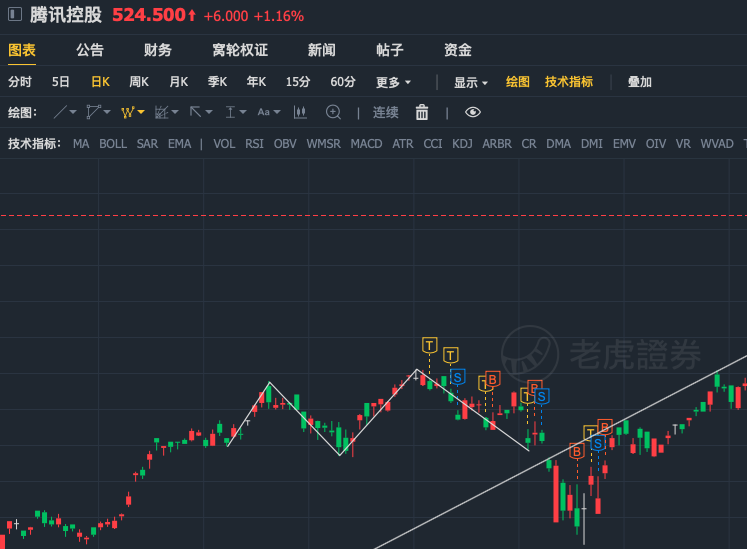The image size is (747, 549).
Task: Delete drawings with the trash icon
Action: [x=422, y=112]
